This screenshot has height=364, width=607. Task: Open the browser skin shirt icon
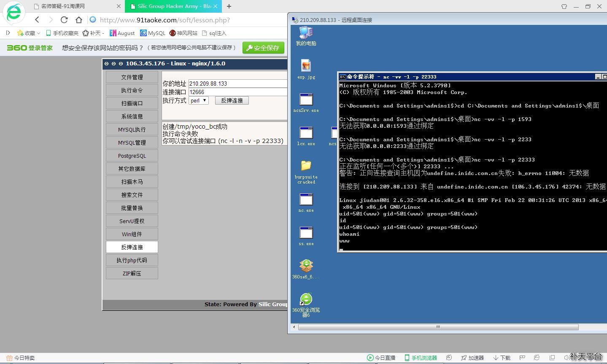(x=564, y=6)
